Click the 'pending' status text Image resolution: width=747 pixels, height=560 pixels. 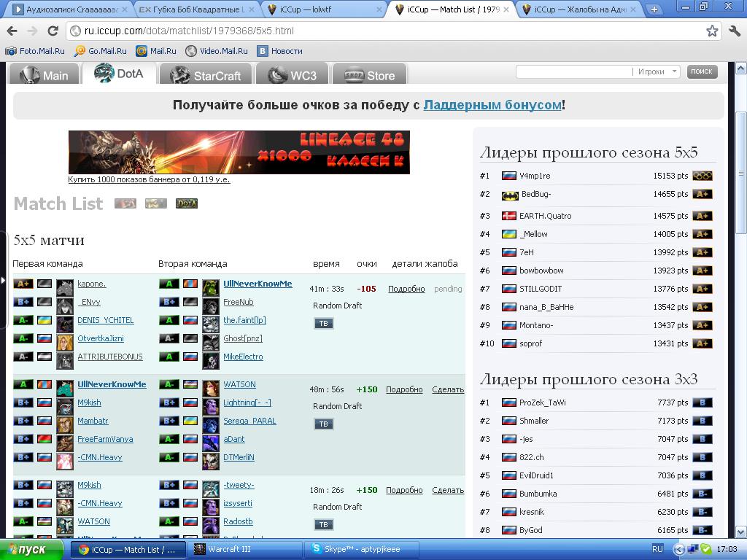click(448, 289)
